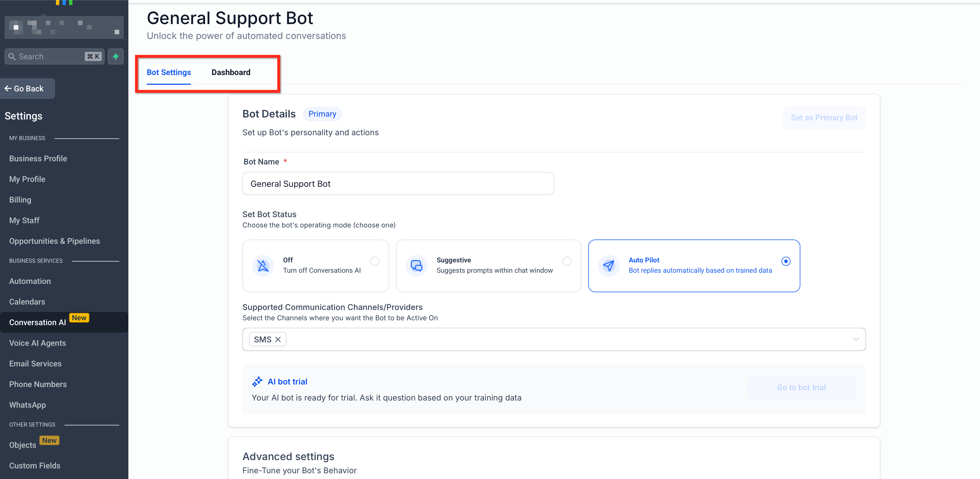
Task: Select the Suggestive radio button
Action: [x=567, y=261]
